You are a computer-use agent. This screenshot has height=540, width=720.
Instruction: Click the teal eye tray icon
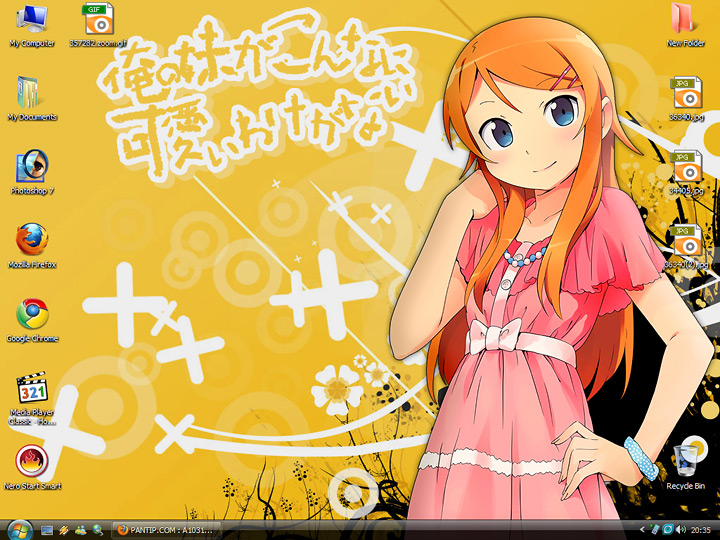[668, 530]
